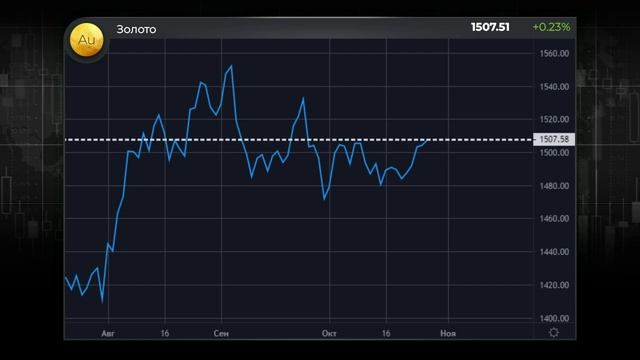Click the 1507.58 price line label
The image size is (640, 360).
pos(554,140)
